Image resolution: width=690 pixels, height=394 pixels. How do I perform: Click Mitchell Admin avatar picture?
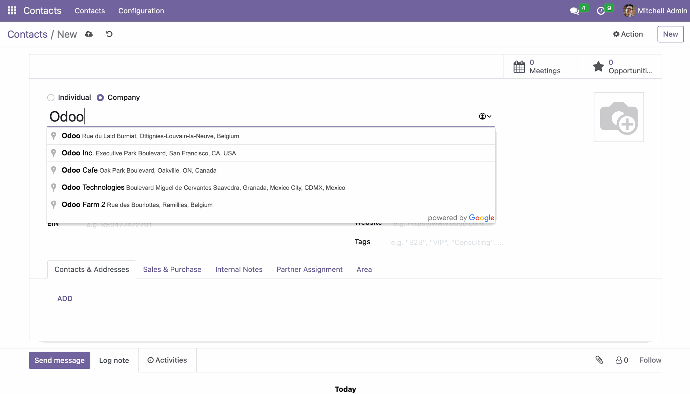tap(629, 11)
